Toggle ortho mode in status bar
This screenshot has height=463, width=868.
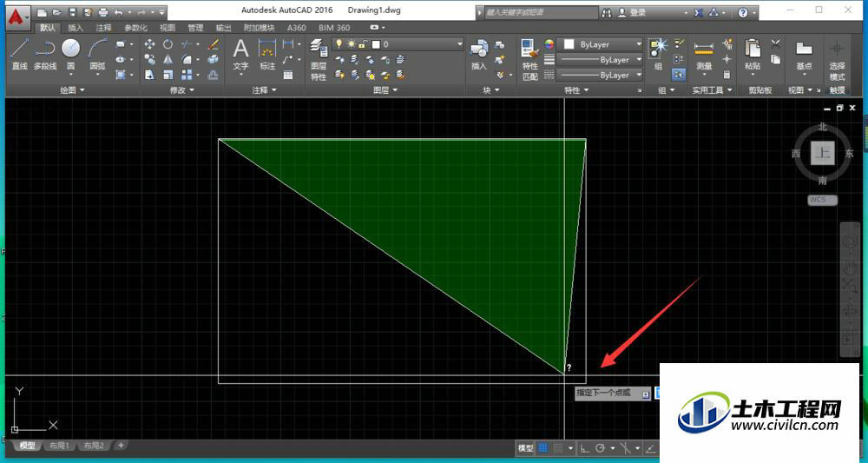[x=584, y=448]
